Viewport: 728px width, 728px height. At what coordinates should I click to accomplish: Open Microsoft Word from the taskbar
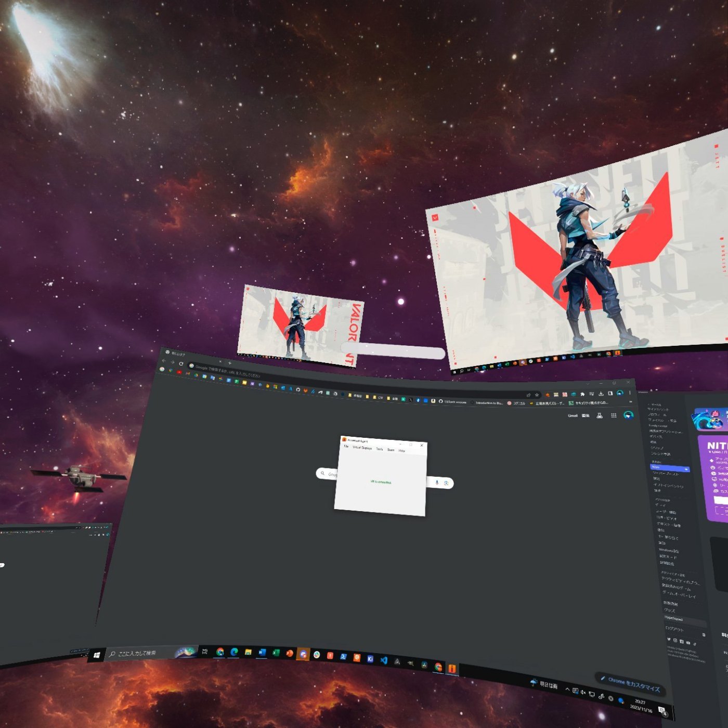coord(262,652)
